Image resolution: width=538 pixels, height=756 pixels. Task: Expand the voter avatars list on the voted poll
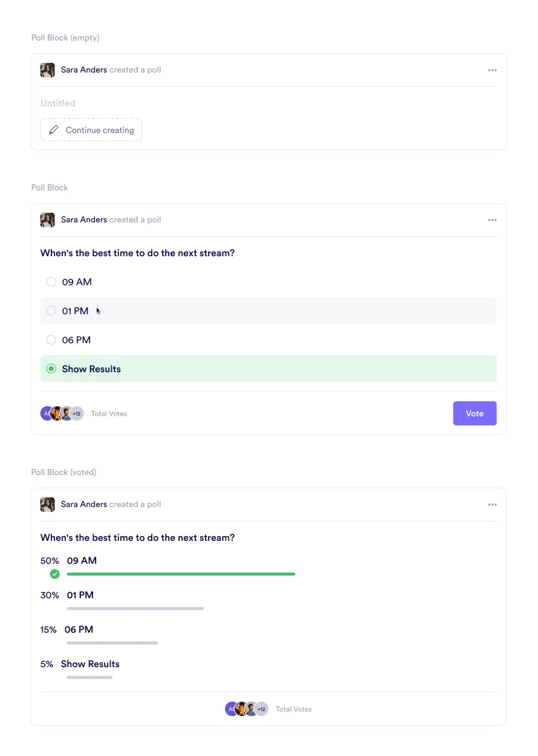pos(261,709)
